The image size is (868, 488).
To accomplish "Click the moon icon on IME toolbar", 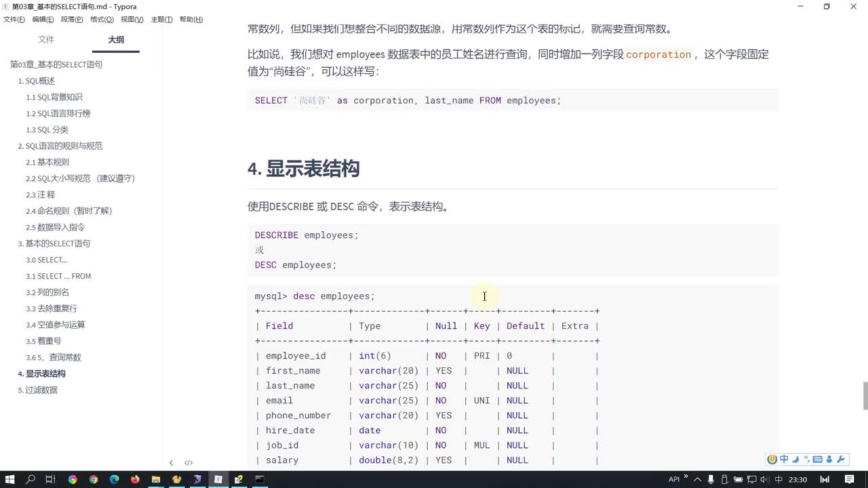I will click(x=795, y=459).
